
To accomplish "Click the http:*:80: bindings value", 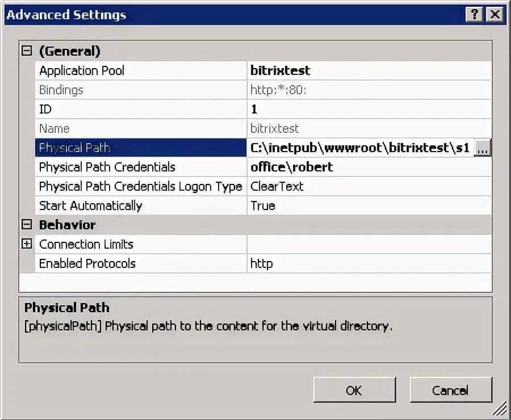I will pos(278,90).
